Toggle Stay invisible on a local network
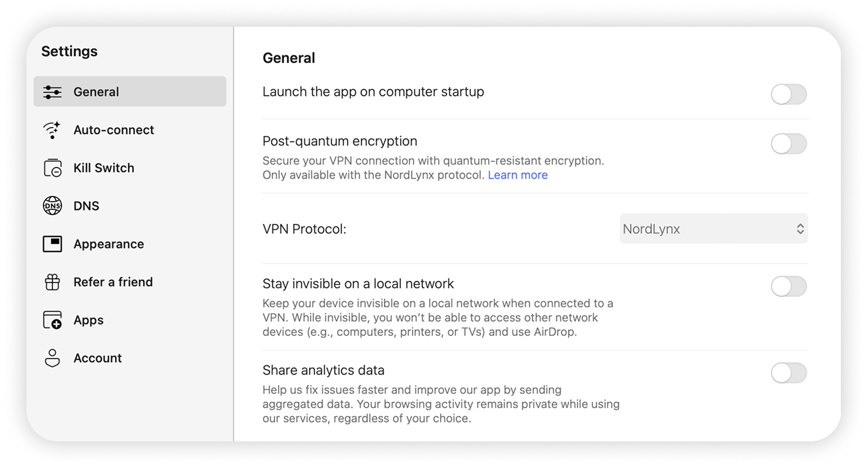The width and height of the screenshot is (868, 468). point(789,286)
